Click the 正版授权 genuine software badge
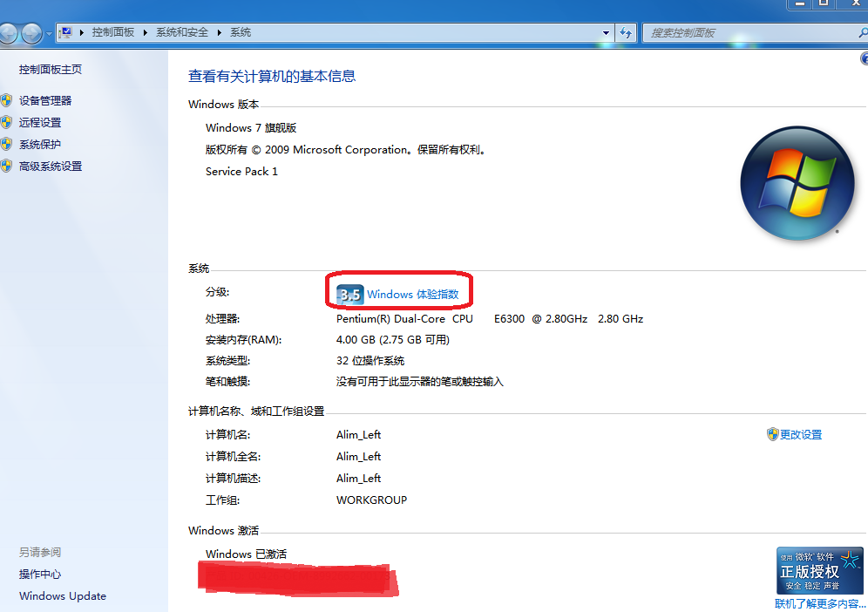Viewport: 868px width, 612px height. tap(819, 570)
